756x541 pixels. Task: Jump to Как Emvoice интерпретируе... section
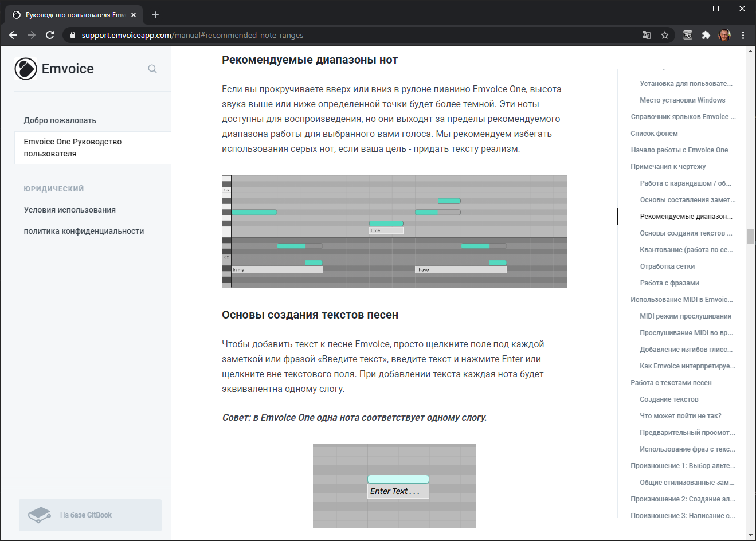click(687, 366)
